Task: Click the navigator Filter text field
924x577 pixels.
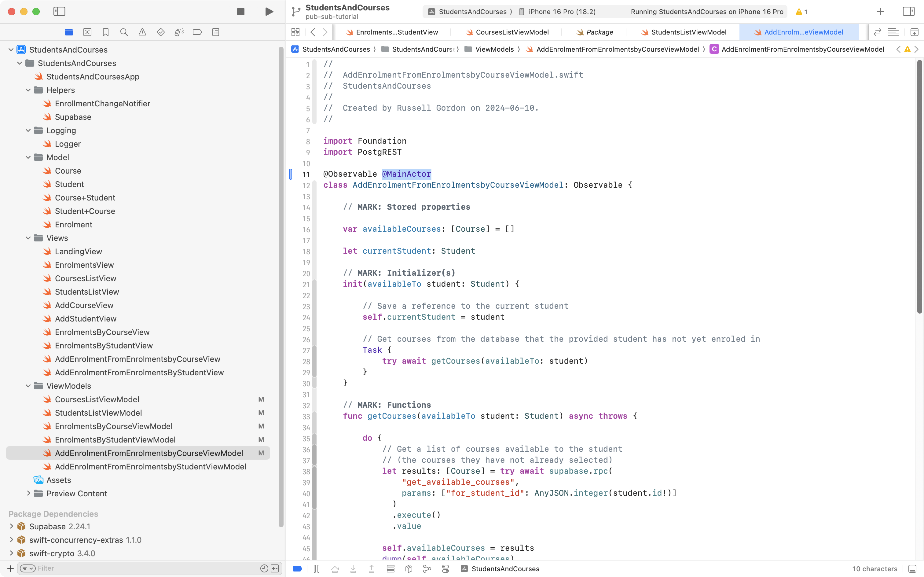Action: tap(145, 568)
